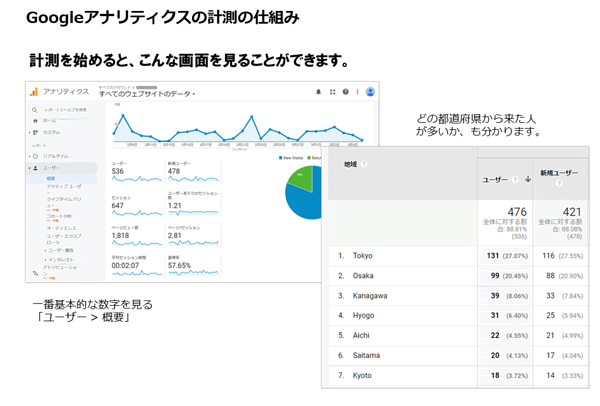Open アトリビューション in sidebar

pos(60,270)
